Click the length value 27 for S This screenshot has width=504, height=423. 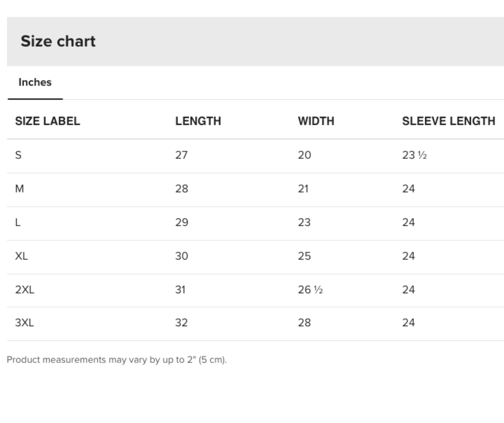coord(181,155)
